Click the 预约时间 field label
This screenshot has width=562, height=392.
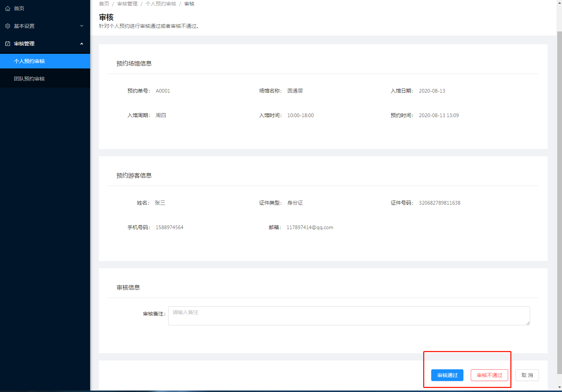click(x=402, y=115)
